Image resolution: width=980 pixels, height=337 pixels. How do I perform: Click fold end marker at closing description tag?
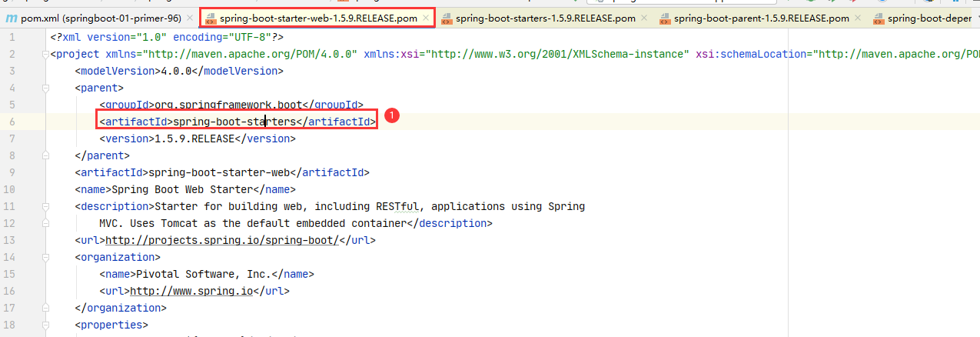point(46,223)
